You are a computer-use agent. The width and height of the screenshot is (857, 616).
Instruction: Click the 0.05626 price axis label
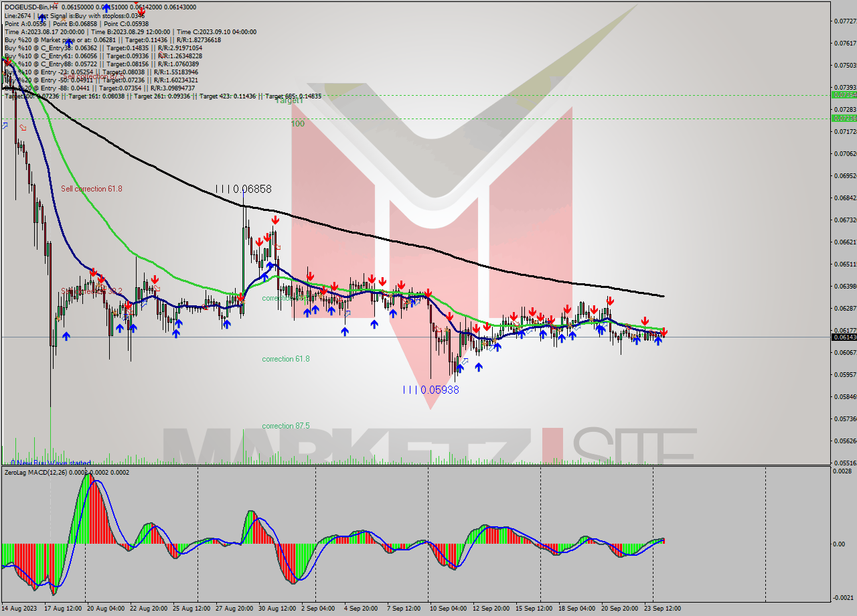click(845, 441)
